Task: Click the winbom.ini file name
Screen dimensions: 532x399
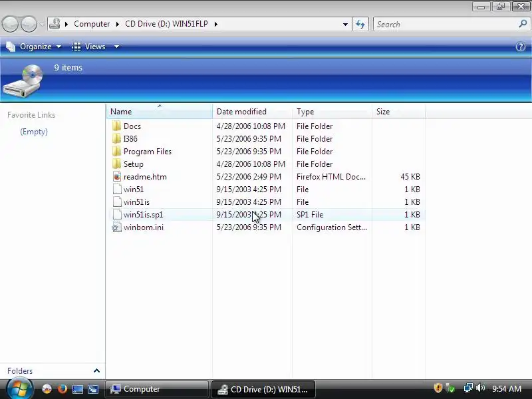Action: (143, 227)
